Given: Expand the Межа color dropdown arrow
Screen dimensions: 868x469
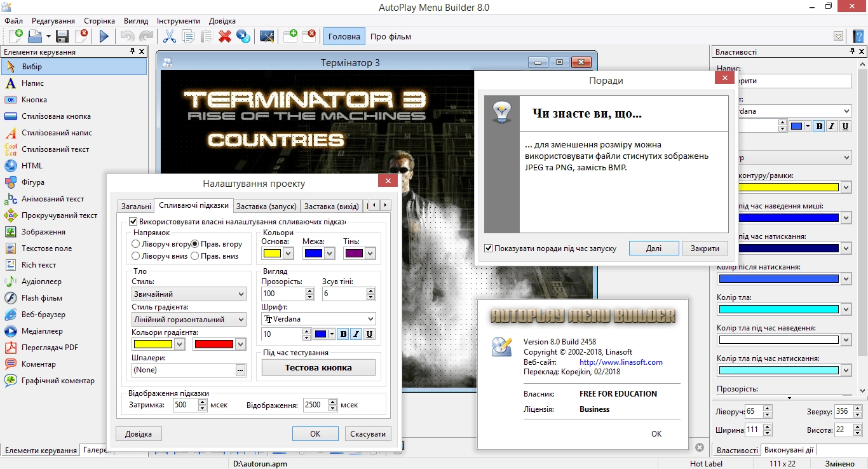Looking at the screenshot, I should (329, 254).
